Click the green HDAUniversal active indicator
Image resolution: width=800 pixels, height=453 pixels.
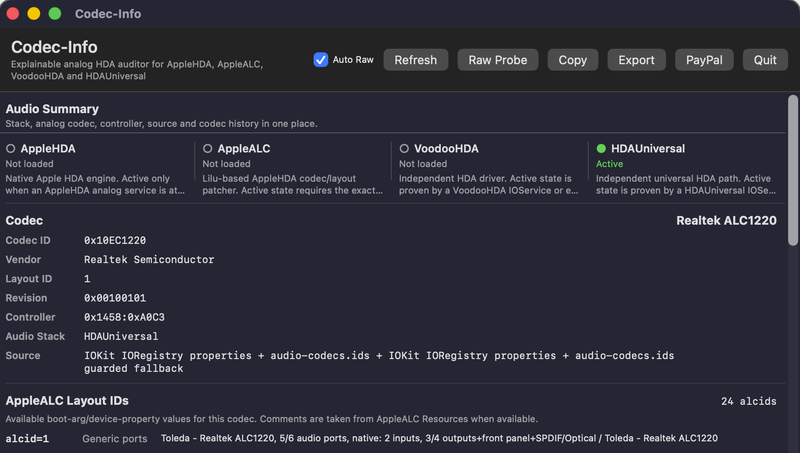(x=601, y=148)
